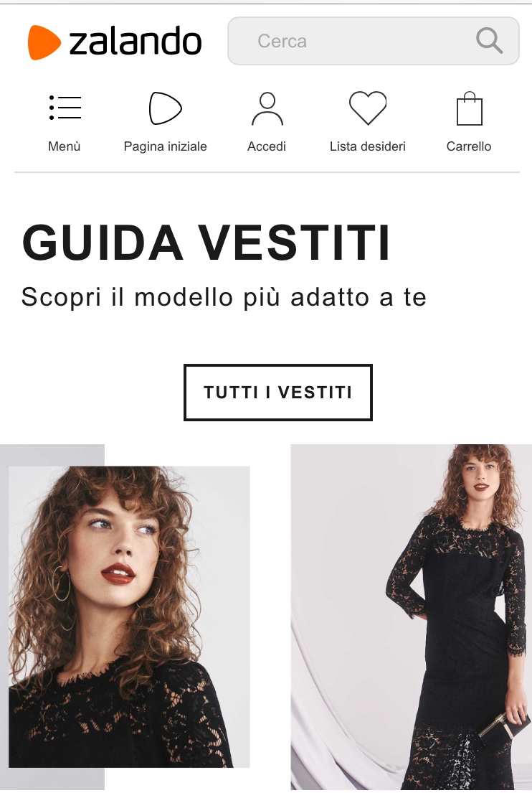Viewport: 532px width, 793px height.
Task: Open the Menù list icon
Action: [65, 107]
